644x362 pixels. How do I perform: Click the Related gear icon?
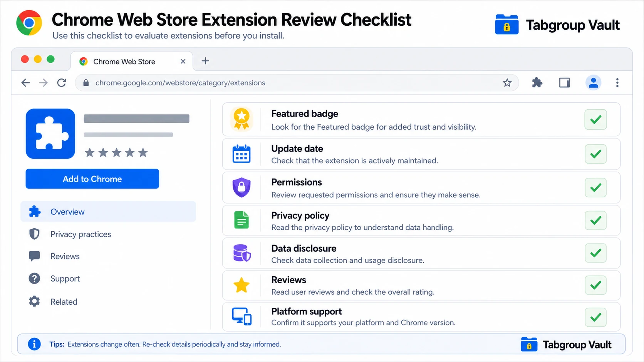click(x=34, y=301)
